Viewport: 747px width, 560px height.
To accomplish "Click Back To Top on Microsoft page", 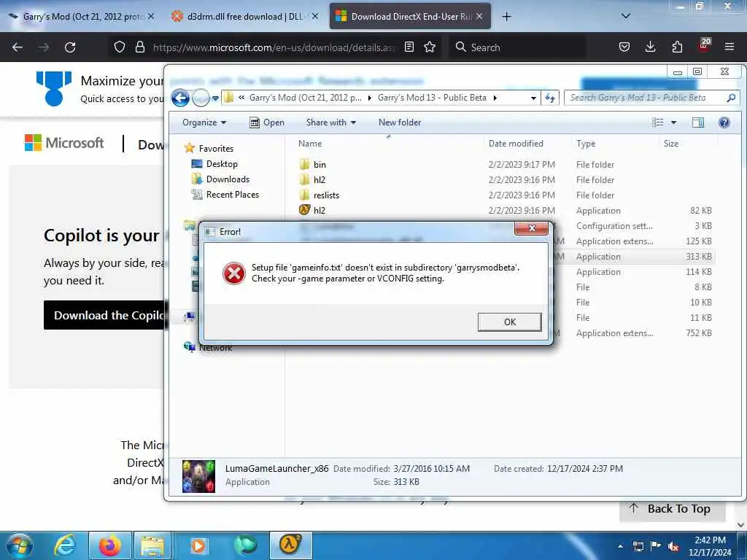I will point(672,509).
